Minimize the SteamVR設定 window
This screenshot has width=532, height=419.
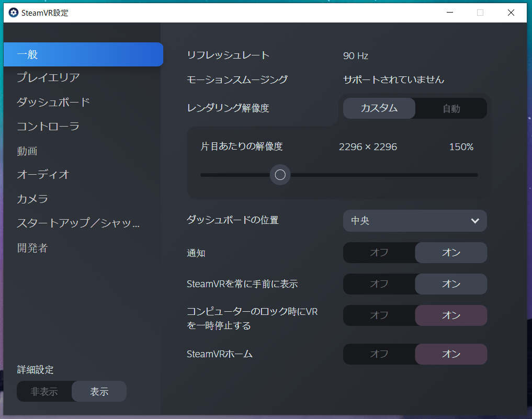450,13
